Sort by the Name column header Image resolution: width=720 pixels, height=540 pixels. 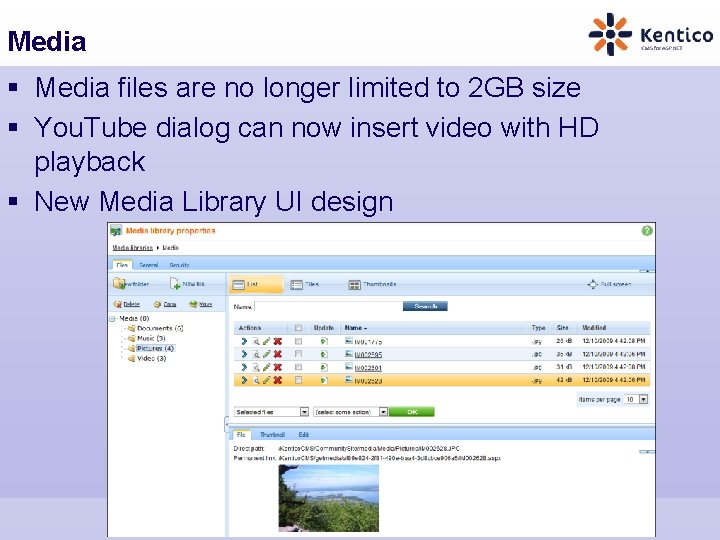[356, 328]
